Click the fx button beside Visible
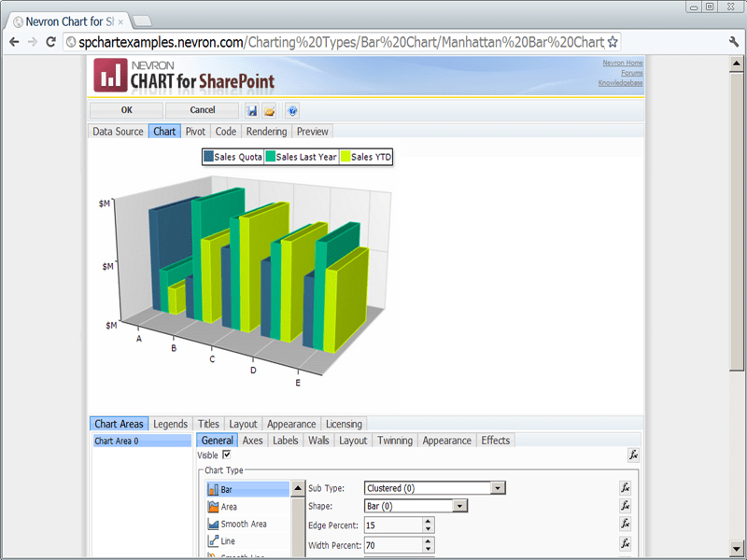Image resolution: width=747 pixels, height=560 pixels. [x=633, y=455]
